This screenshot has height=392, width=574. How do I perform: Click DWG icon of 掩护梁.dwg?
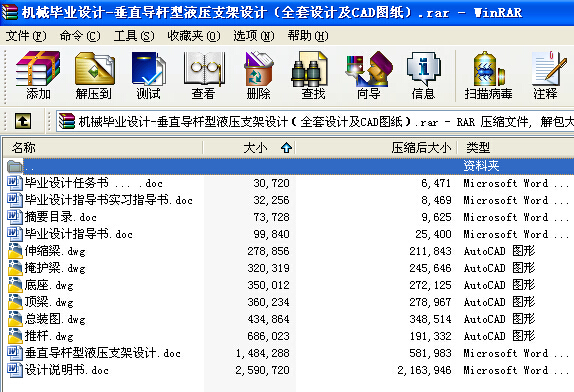tap(15, 268)
